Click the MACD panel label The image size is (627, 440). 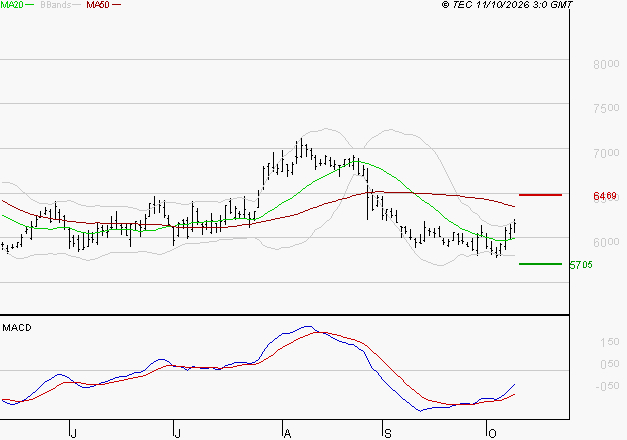(x=17, y=328)
